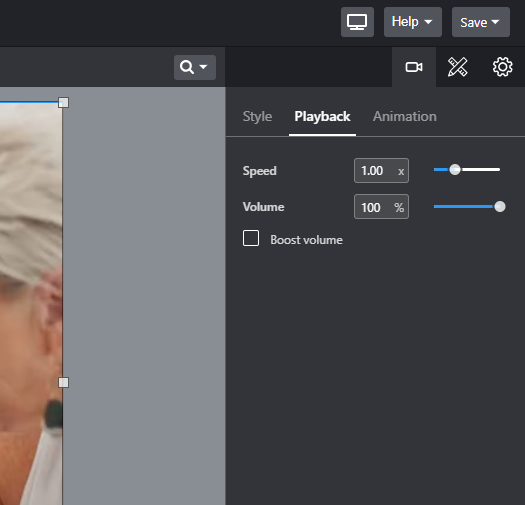Click the monitor preview icon
The image size is (525, 505).
click(357, 22)
